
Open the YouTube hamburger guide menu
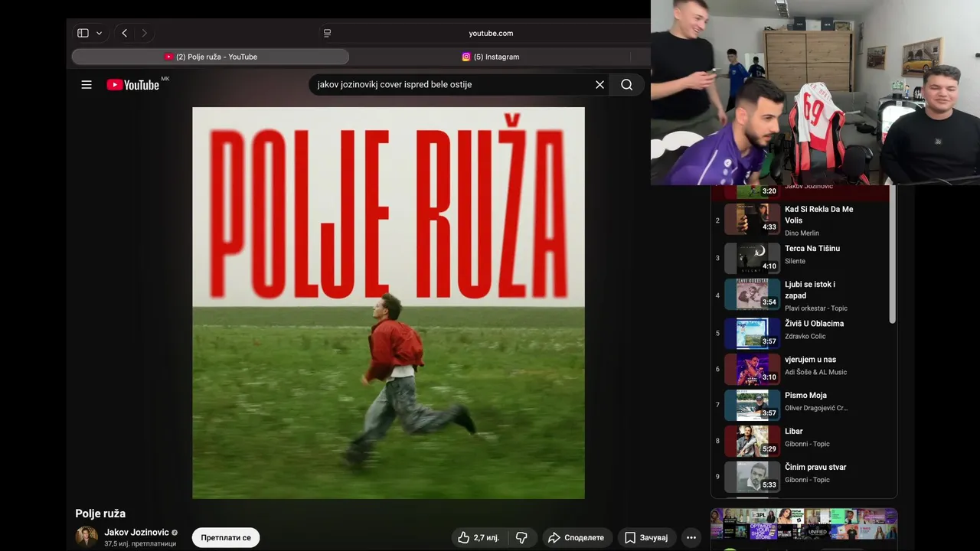[87, 85]
